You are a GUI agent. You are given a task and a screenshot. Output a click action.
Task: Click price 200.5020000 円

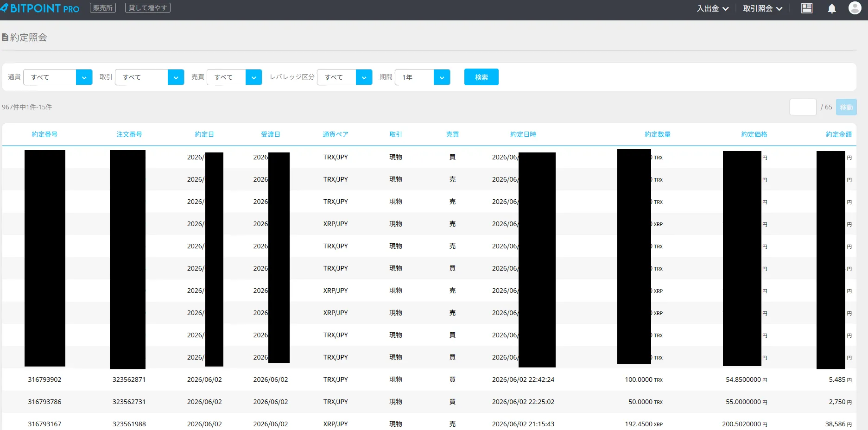coord(745,424)
